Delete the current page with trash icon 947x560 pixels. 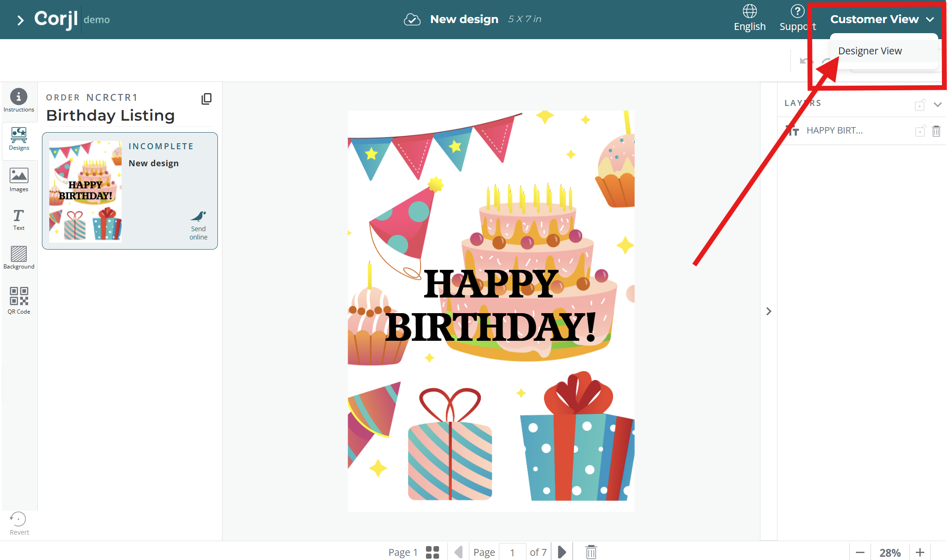(x=591, y=552)
